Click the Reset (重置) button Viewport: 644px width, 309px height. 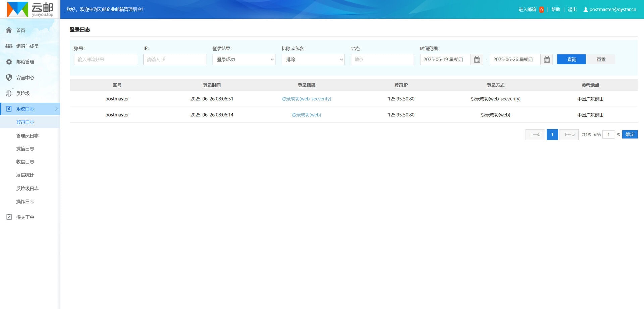click(x=601, y=60)
